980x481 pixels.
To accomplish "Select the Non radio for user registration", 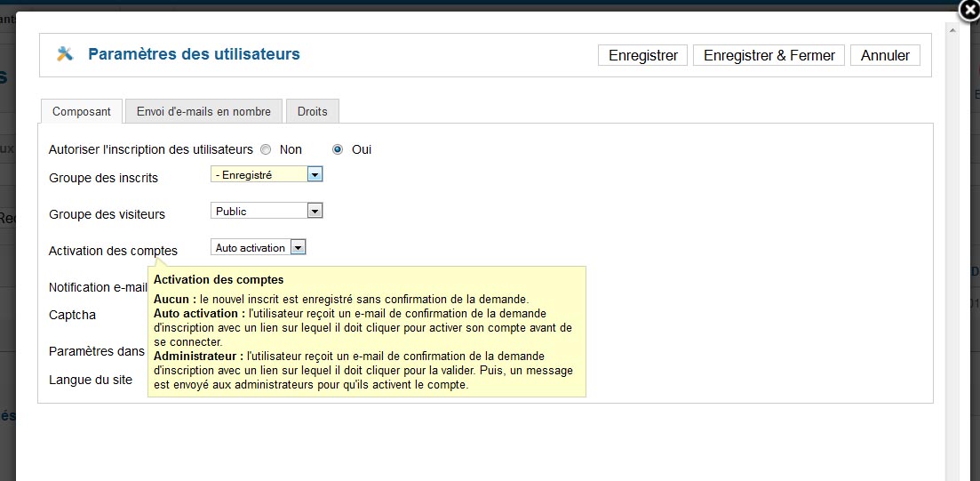I will click(x=267, y=149).
